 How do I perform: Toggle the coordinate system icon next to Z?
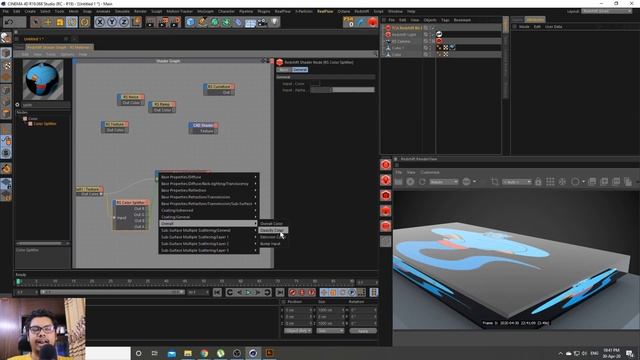pos(136,22)
